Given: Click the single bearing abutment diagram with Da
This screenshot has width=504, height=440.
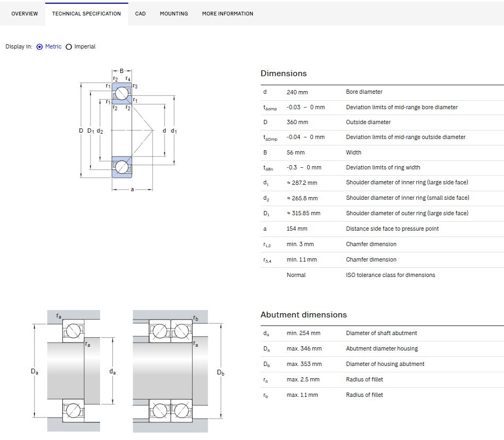Looking at the screenshot, I should pos(73,371).
